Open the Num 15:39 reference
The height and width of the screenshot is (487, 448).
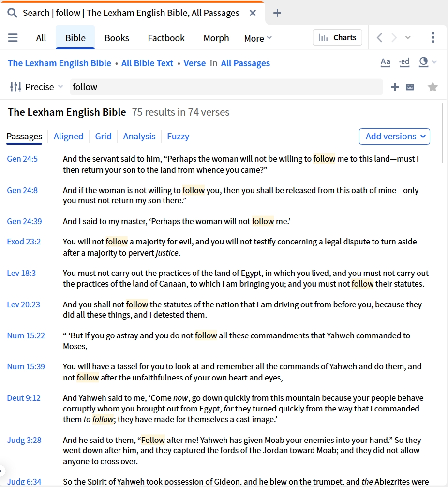tap(26, 367)
